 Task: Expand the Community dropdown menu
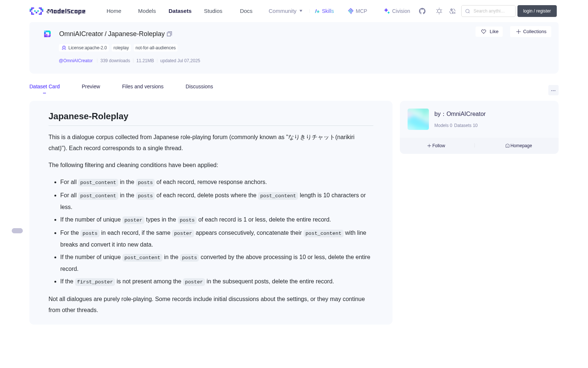(286, 11)
